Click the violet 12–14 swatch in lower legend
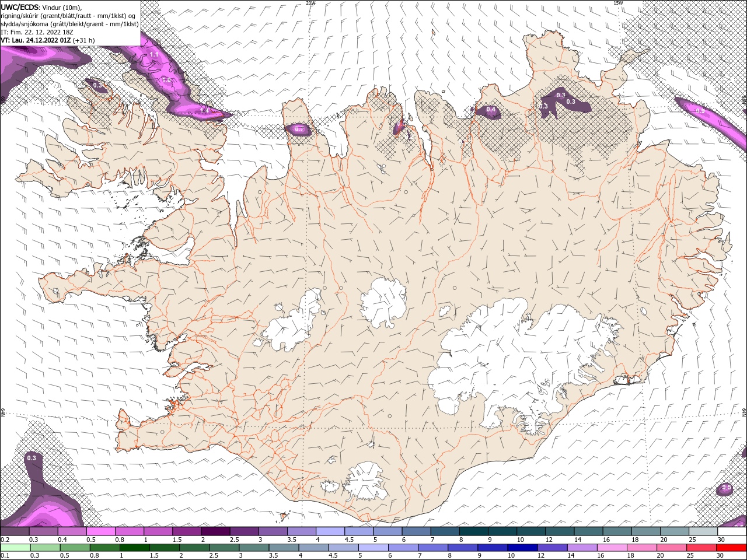Viewport: 747px width, 560px height. tap(553, 547)
